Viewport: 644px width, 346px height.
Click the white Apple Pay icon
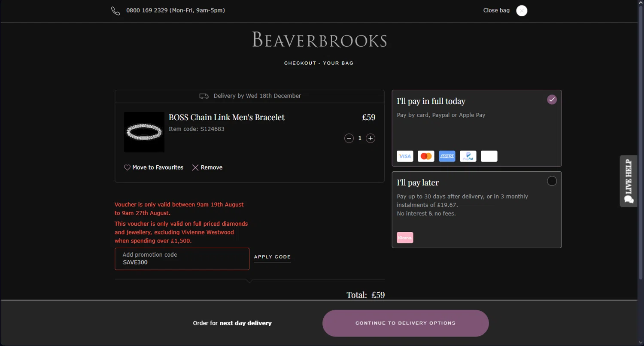pos(489,156)
